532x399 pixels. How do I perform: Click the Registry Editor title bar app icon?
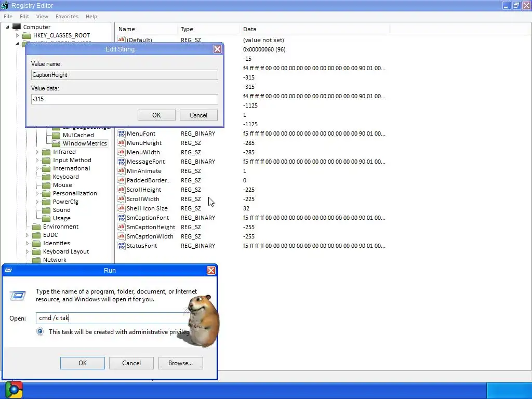click(x=5, y=5)
